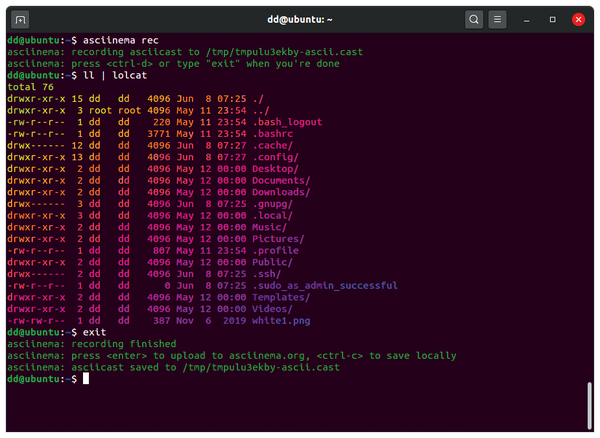Image resolution: width=600 pixels, height=438 pixels.
Task: Click the .bashrc file name
Action: [x=272, y=134]
